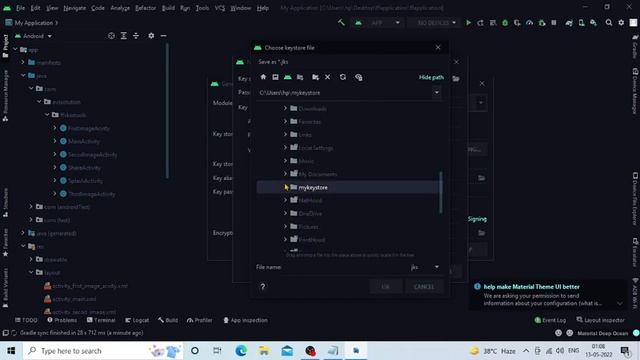The image size is (640, 360).
Task: Expand the Downloads folder in chooser
Action: pyautogui.click(x=285, y=109)
